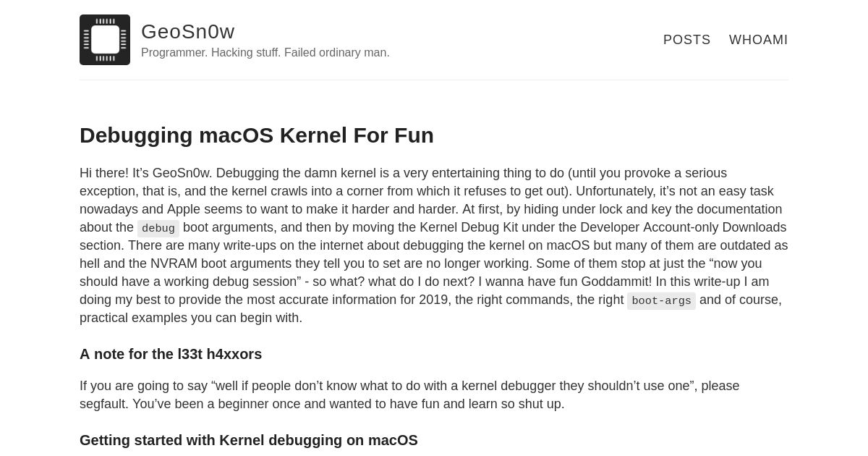Click the tagline 'Programmer. Hacking stuff. Failed ordinary man.'
The image size is (868, 456).
click(265, 53)
